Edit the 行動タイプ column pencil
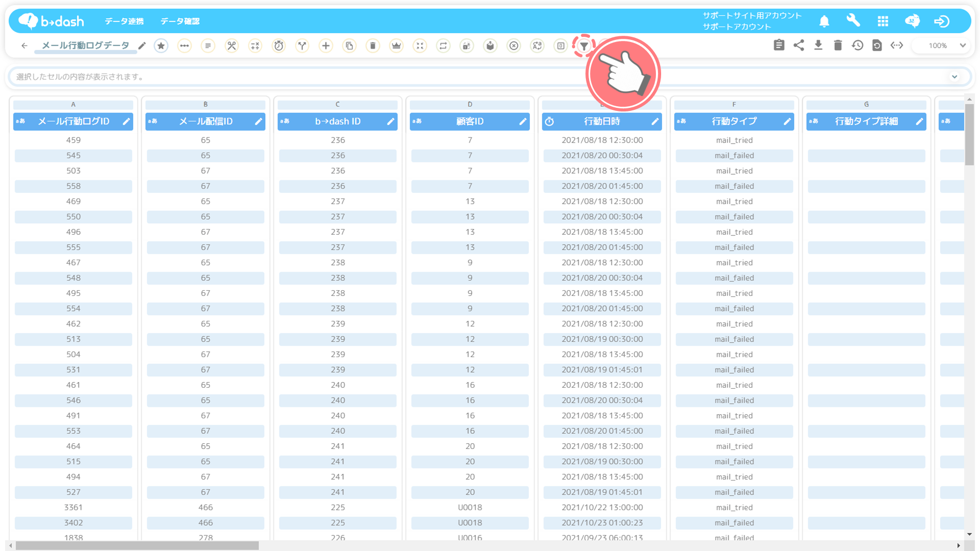The width and height of the screenshot is (980, 551). pos(788,121)
